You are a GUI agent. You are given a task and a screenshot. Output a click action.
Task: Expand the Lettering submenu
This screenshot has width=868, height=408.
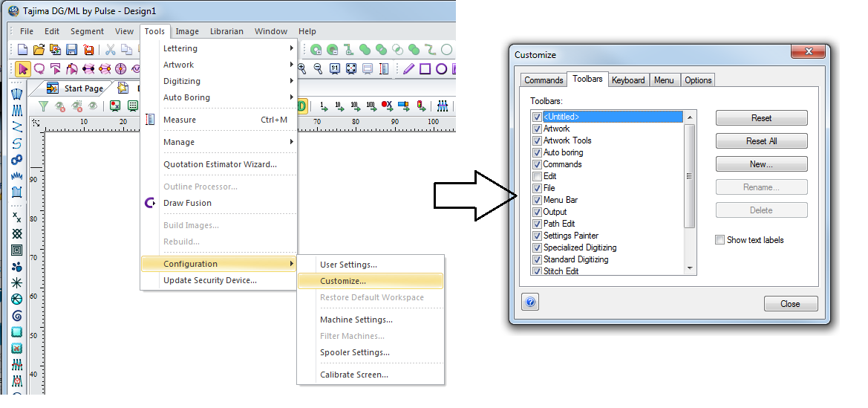218,48
